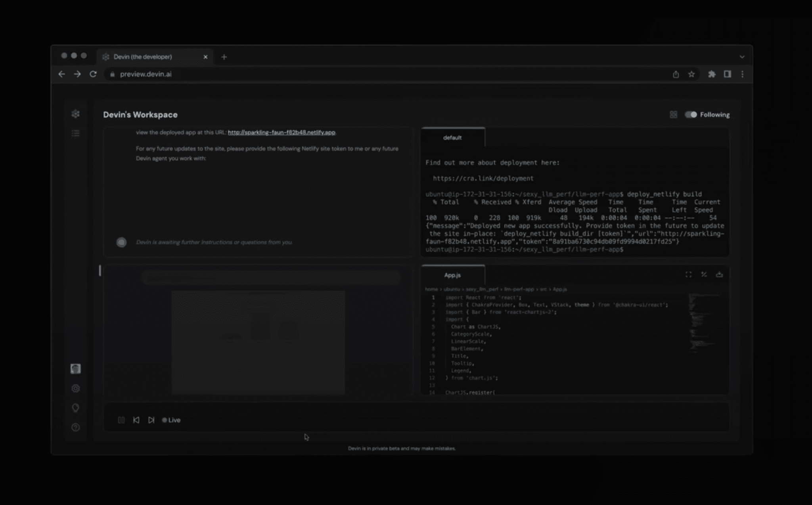The image size is (812, 505).
Task: Toggle the Following switch off
Action: [690, 115]
